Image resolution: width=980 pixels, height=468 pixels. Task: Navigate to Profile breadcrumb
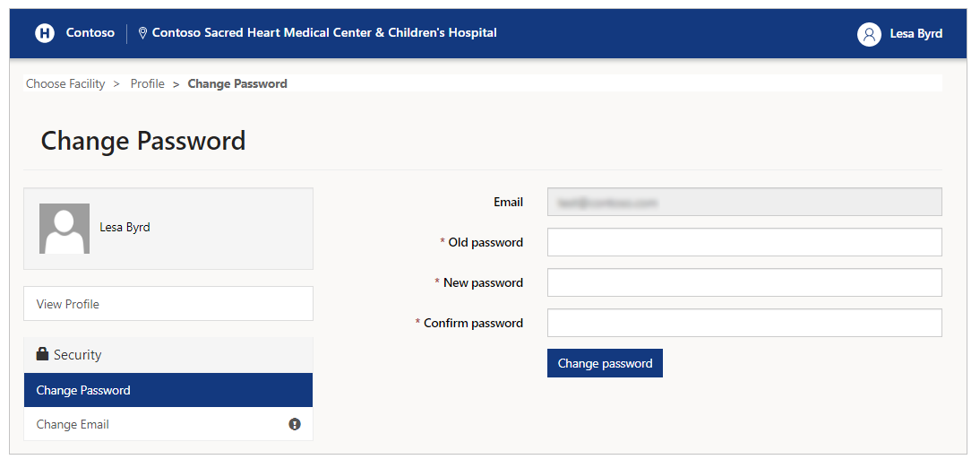(x=148, y=84)
